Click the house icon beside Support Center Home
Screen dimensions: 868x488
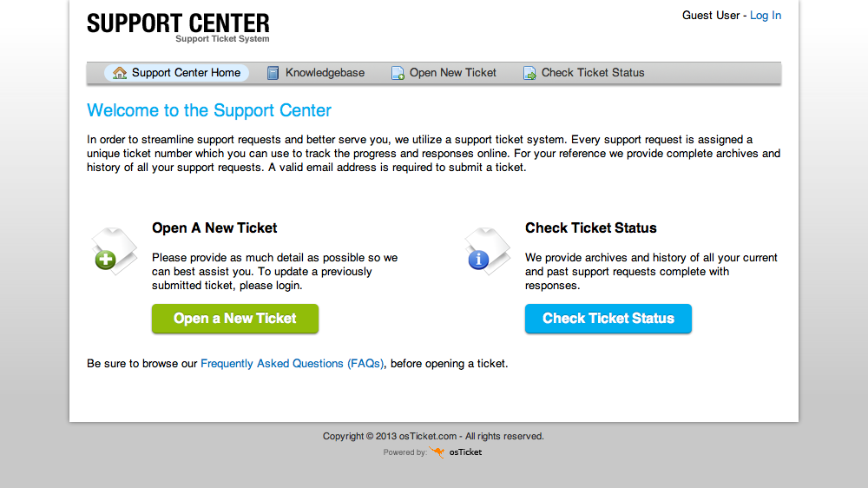(x=120, y=73)
